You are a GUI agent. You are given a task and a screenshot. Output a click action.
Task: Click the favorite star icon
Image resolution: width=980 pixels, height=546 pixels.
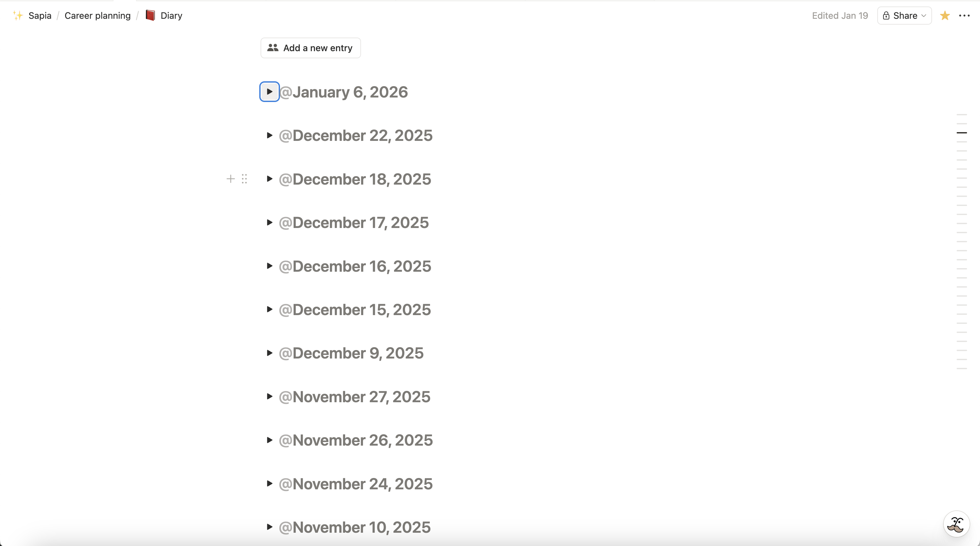[945, 16]
